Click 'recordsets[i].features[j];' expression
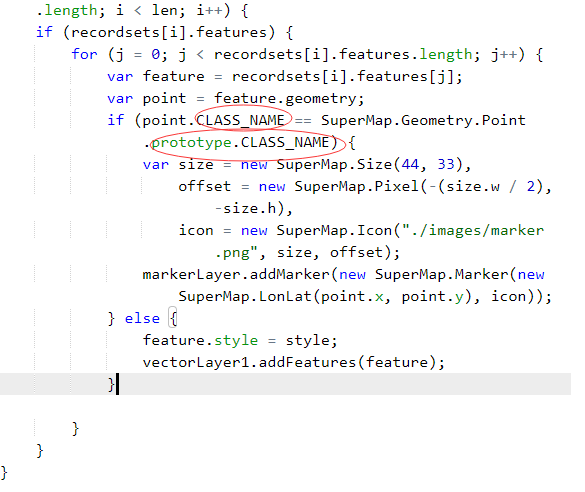This screenshot has width=585, height=492. coord(347,77)
